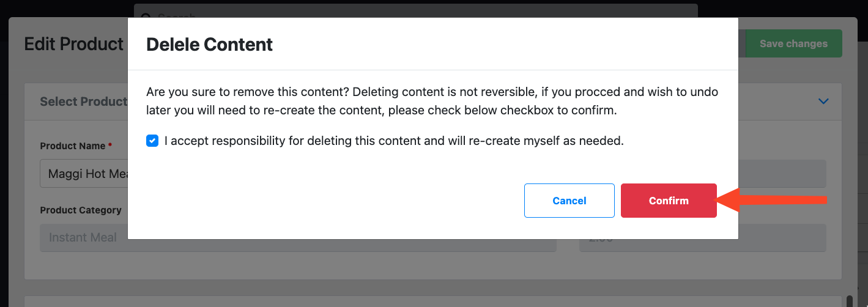
Task: Click the Edit Product page heading
Action: [74, 44]
